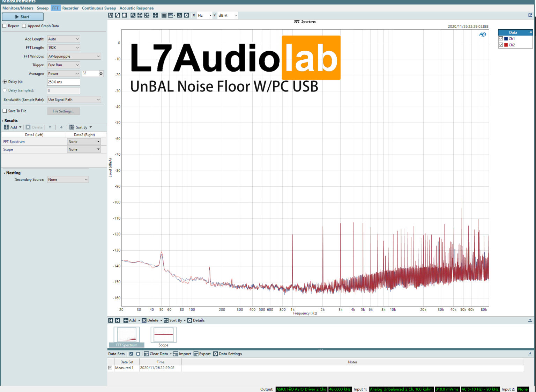Pop out graph using top-right icon
Screen dimensions: 536x392
coord(530,15)
